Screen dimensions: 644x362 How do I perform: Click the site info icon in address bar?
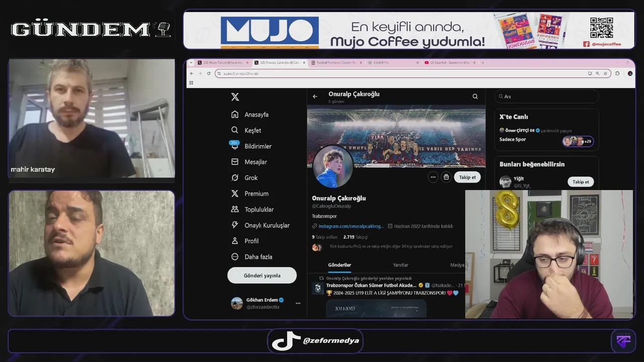[219, 73]
